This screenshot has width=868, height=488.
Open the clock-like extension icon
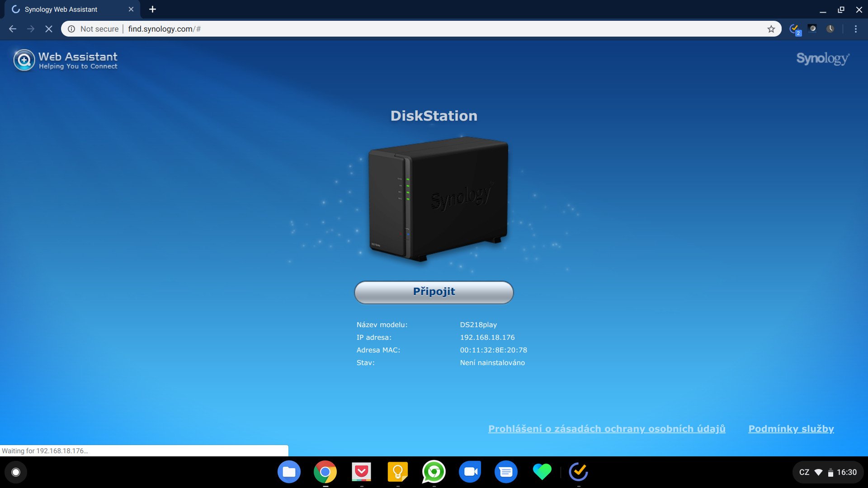(x=830, y=29)
